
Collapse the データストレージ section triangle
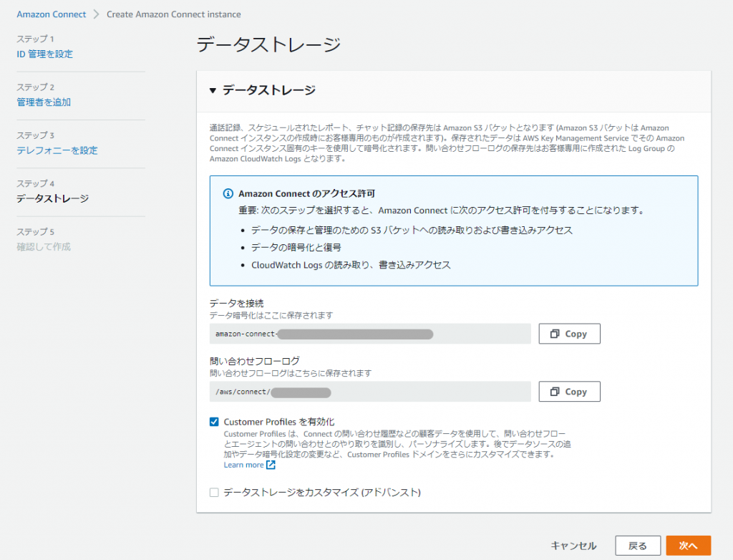213,90
